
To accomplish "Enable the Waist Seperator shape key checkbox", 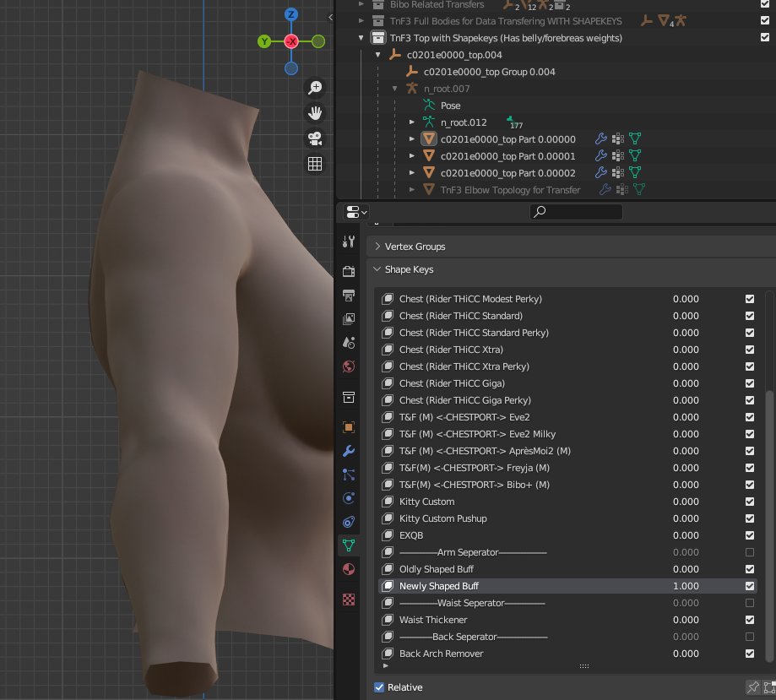I will pos(750,603).
